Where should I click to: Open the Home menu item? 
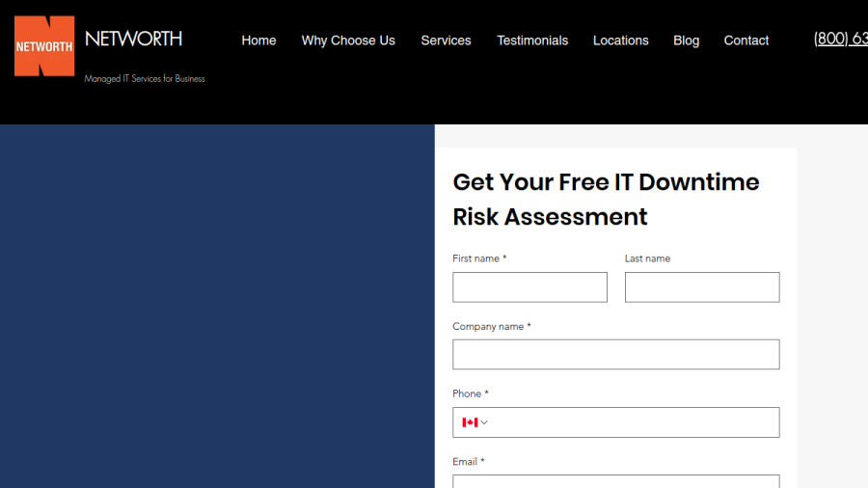(x=258, y=41)
